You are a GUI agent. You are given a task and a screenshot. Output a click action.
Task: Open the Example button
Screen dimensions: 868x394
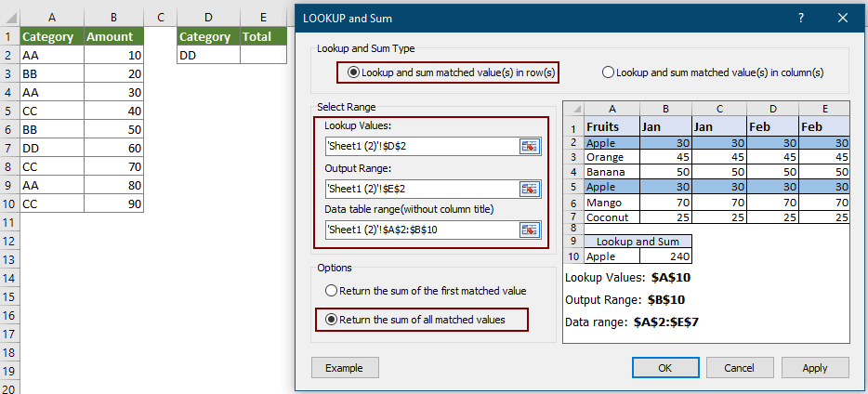344,368
